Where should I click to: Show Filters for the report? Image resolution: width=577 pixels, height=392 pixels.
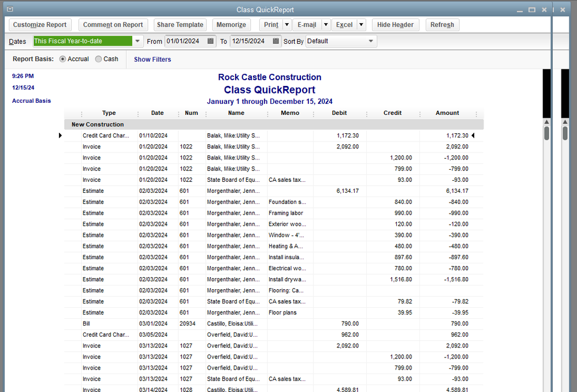tap(152, 59)
